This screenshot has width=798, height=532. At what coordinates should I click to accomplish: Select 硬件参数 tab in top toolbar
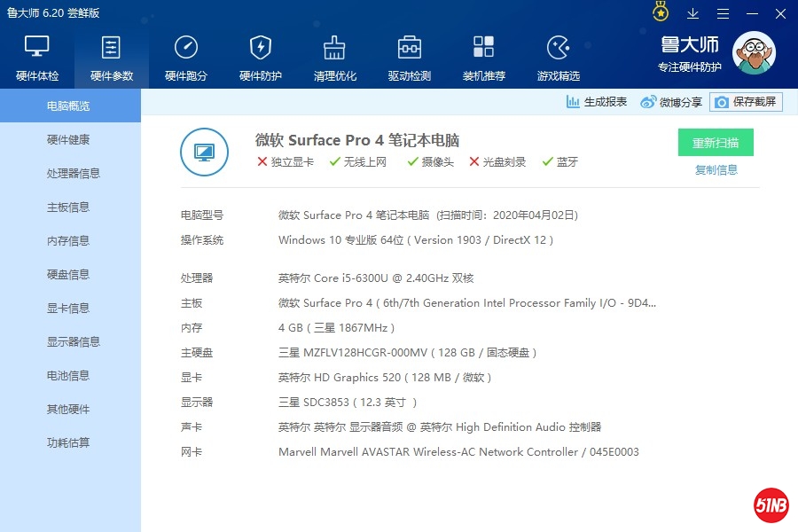112,58
